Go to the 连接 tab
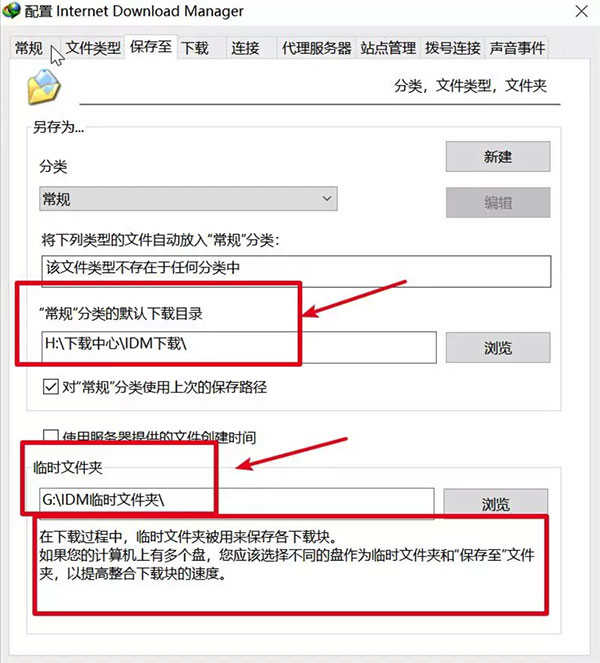 pyautogui.click(x=245, y=48)
